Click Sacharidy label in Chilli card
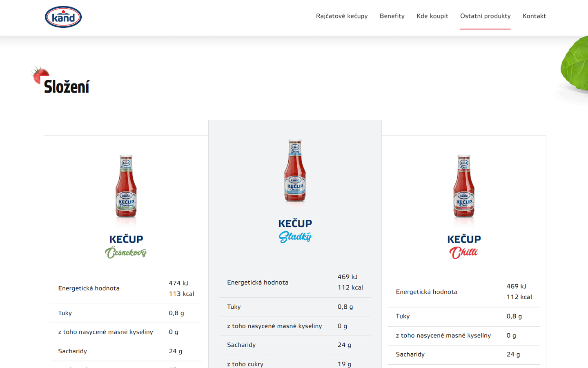Image resolution: width=588 pixels, height=368 pixels. 410,354
